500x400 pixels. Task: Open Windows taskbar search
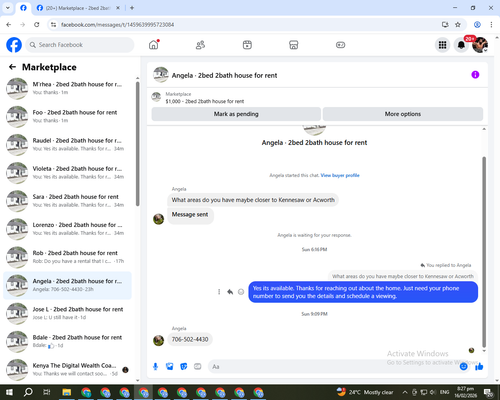click(x=28, y=392)
